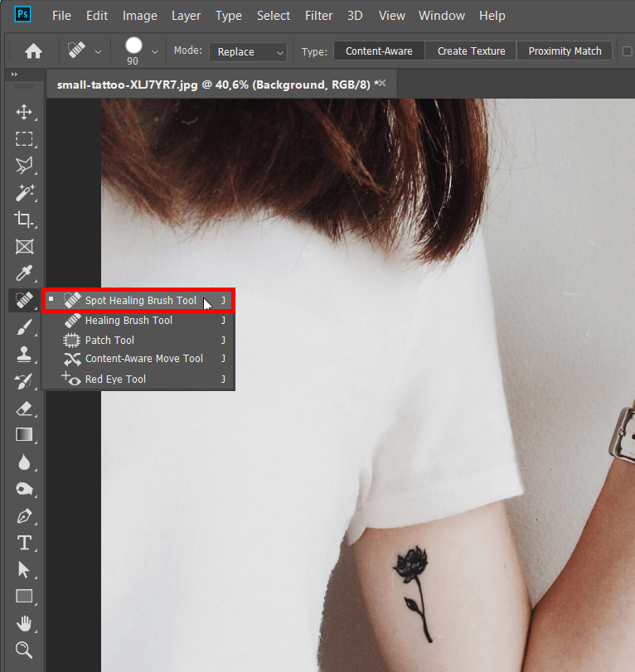Screen dimensions: 635x672
Task: Open the Select menu
Action: tap(274, 16)
